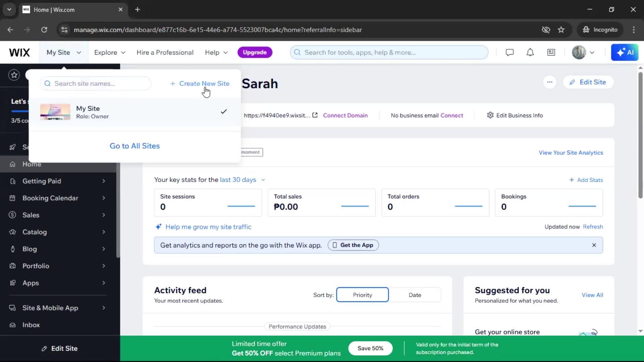The image size is (644, 362).
Task: Click the site information icon in address bar
Action: pos(64,30)
